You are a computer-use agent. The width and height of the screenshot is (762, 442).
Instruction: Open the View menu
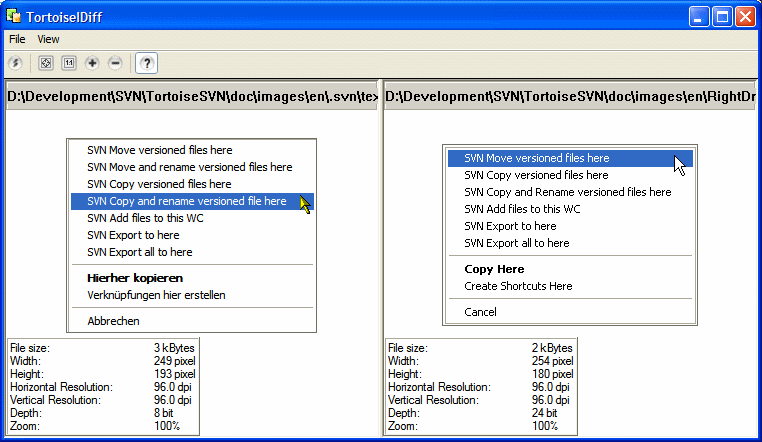[48, 39]
